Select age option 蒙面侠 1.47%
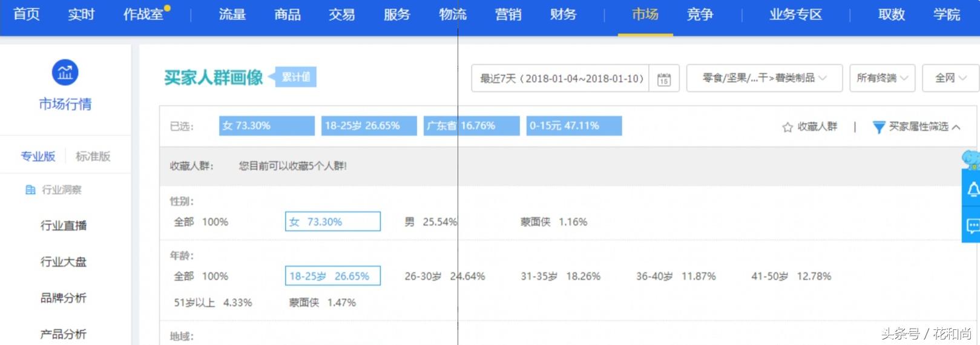The image size is (980, 345). 323,303
